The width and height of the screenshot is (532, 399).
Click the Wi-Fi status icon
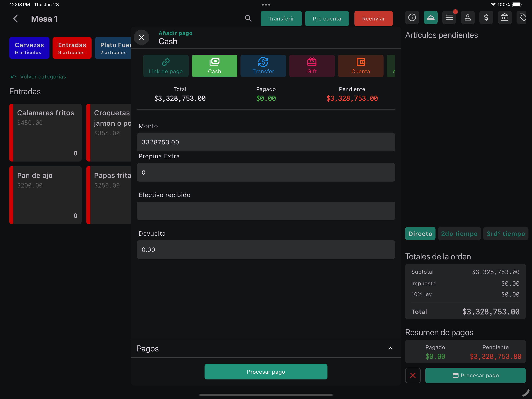pyautogui.click(x=493, y=5)
